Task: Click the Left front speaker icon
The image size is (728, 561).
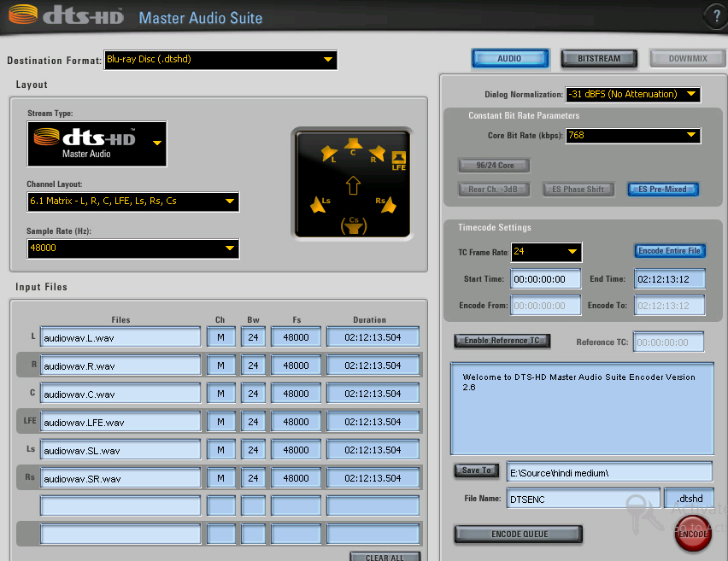Action: (329, 154)
